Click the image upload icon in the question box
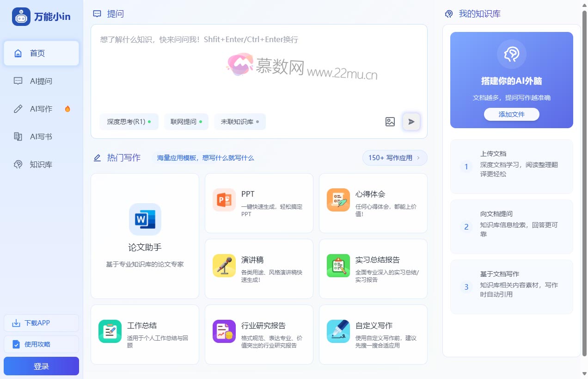The height and width of the screenshot is (379, 588). click(390, 122)
